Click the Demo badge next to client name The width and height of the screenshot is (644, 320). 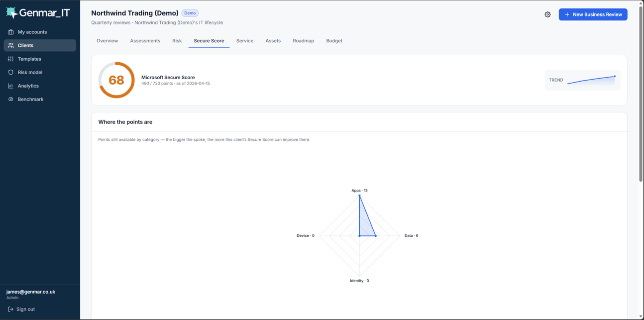190,13
